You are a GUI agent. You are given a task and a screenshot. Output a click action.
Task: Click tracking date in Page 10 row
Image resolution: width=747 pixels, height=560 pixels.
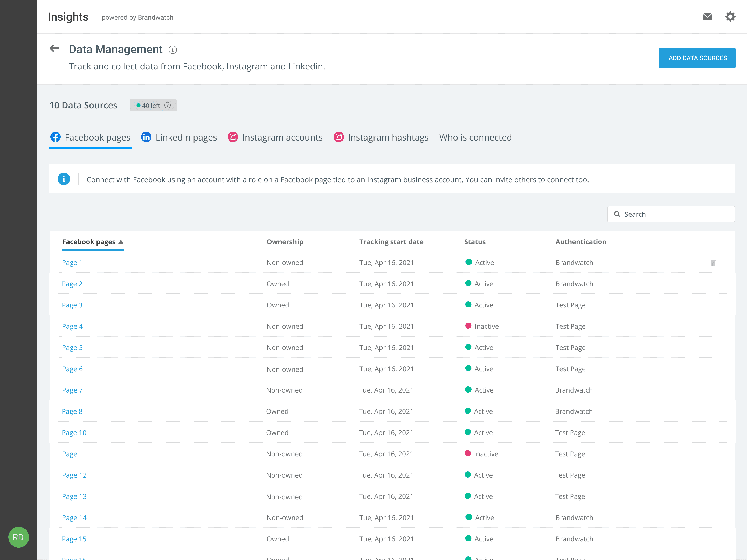[386, 433]
